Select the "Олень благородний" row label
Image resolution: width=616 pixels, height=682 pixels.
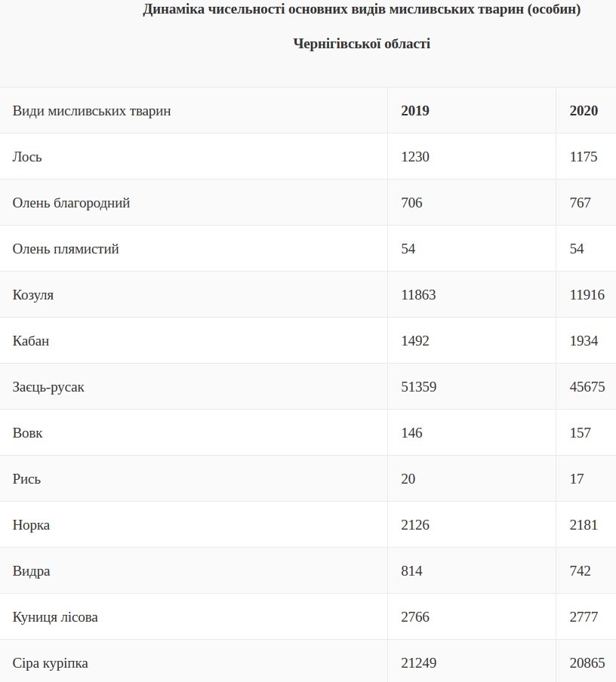pos(72,203)
